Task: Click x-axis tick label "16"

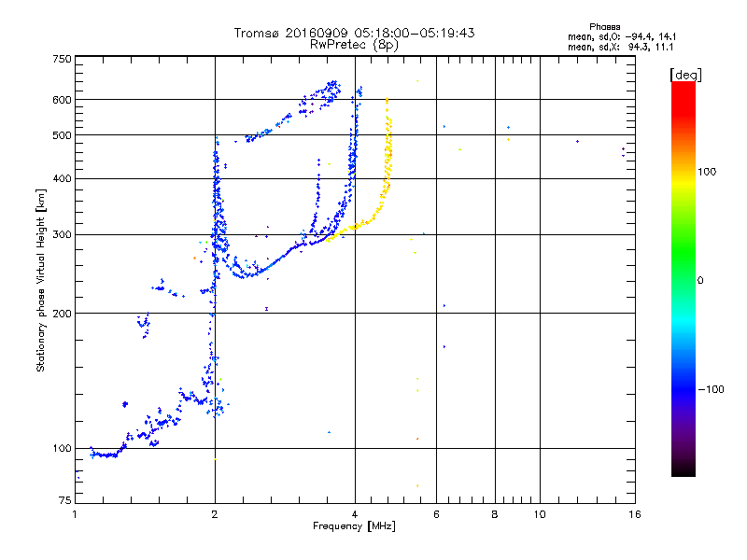Action: [x=635, y=514]
